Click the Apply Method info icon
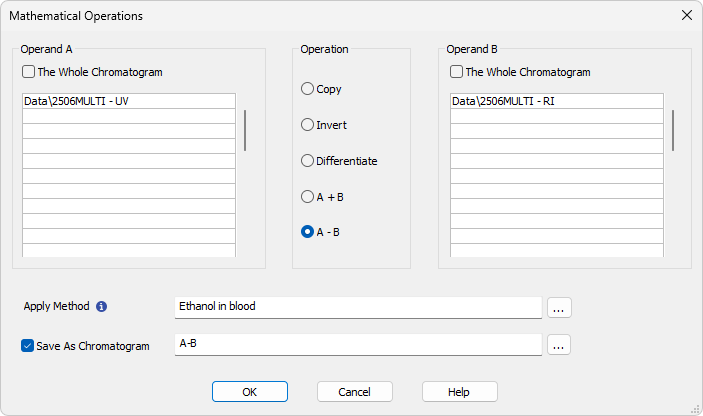This screenshot has height=416, width=703. [102, 307]
